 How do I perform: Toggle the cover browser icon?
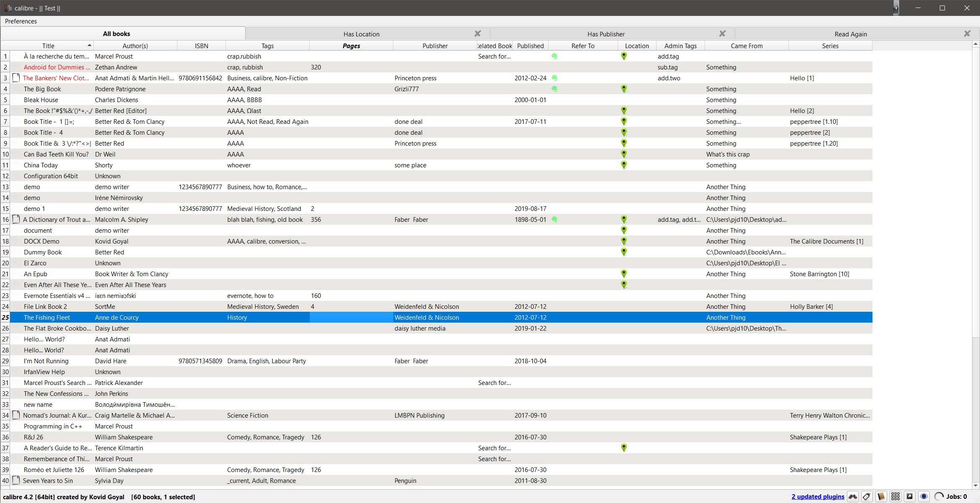[x=910, y=497]
